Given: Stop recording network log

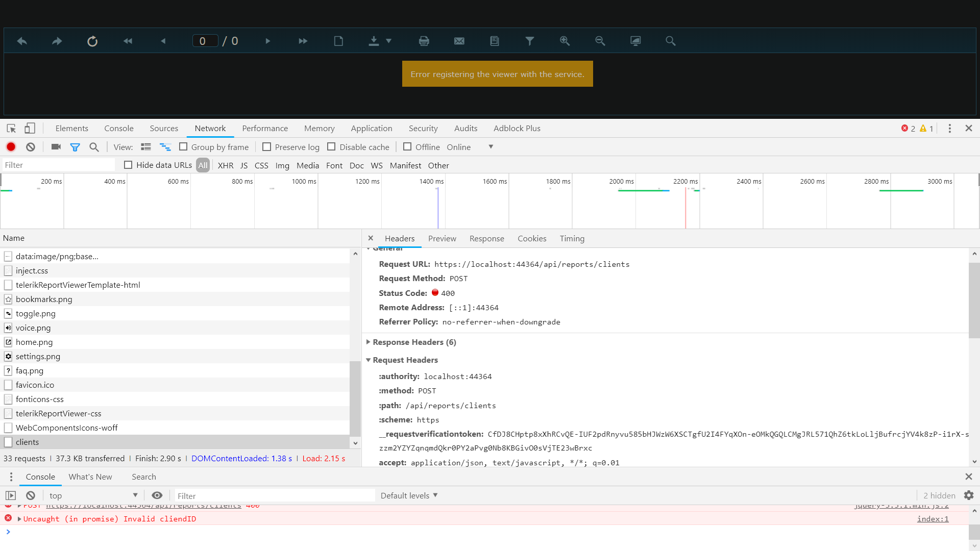Looking at the screenshot, I should 11,147.
